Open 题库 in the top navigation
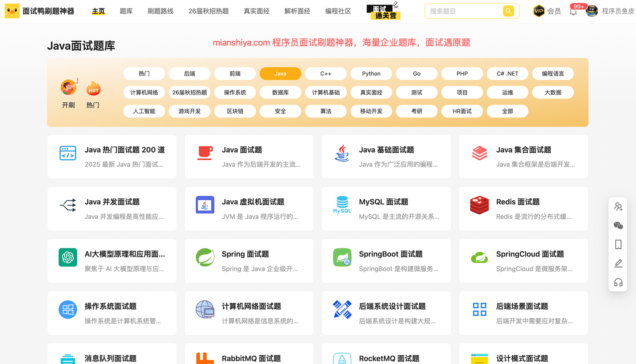 click(x=126, y=11)
